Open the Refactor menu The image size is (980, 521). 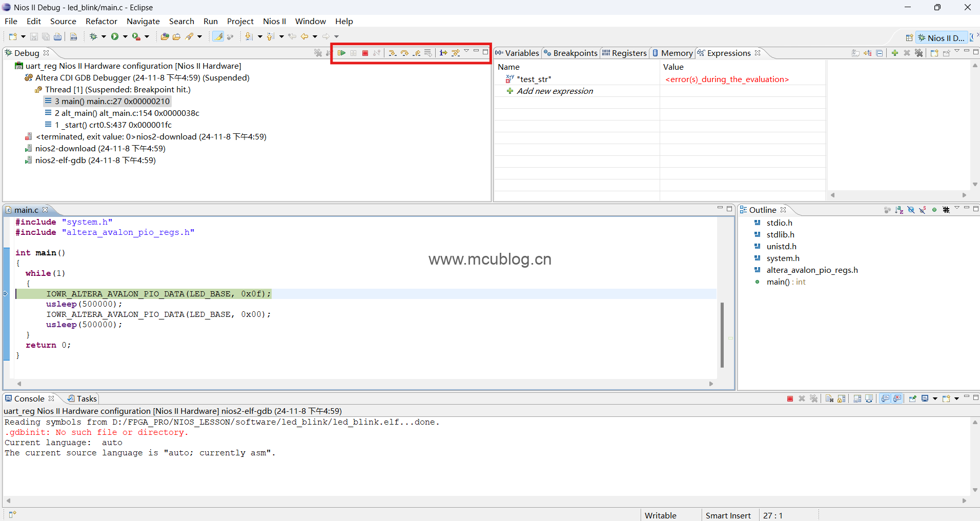[x=101, y=21]
